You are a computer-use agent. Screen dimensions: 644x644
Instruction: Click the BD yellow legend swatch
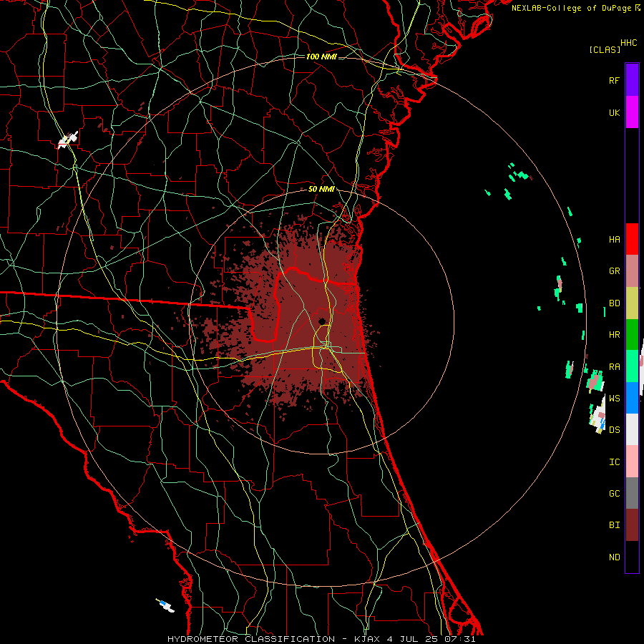(x=632, y=303)
